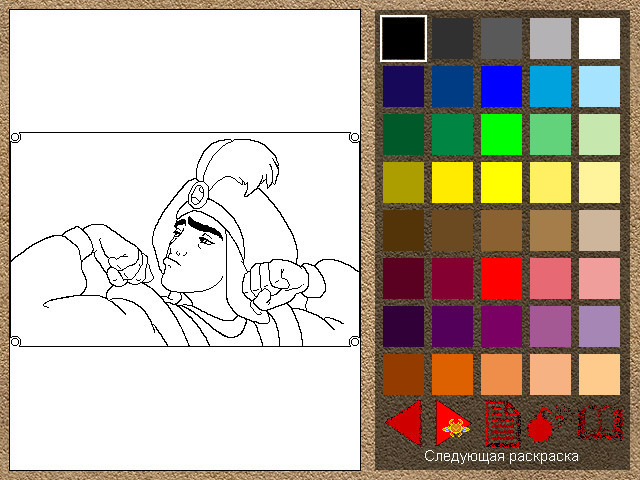Viewport: 640px width, 480px height.
Task: Pick the white color swatch
Action: 599,38
